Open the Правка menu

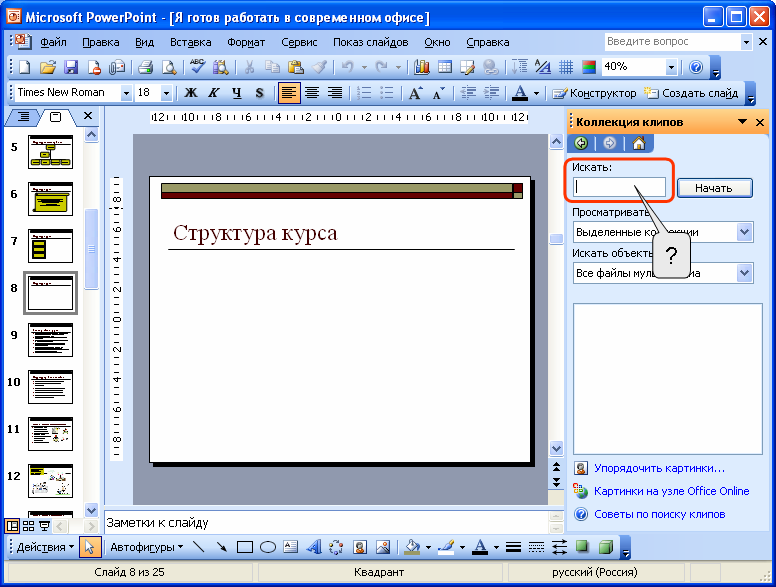click(100, 43)
